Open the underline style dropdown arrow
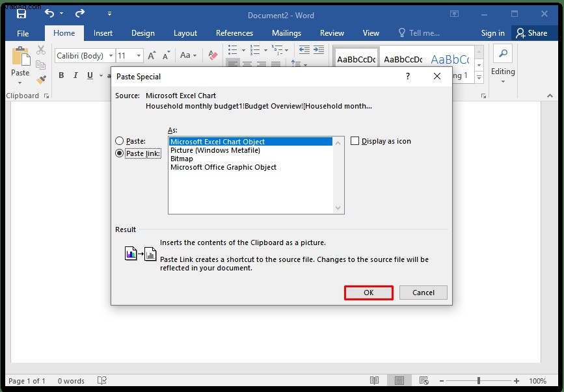 point(101,76)
